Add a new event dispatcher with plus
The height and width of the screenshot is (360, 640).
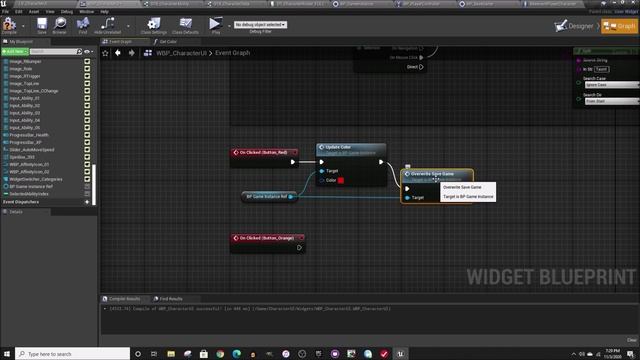(x=87, y=202)
